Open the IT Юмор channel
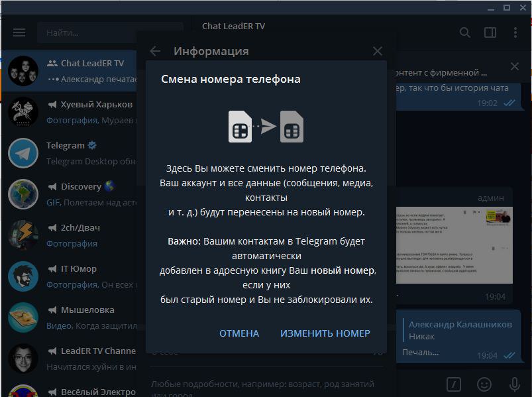Image resolution: width=532 pixels, height=397 pixels. [x=69, y=276]
